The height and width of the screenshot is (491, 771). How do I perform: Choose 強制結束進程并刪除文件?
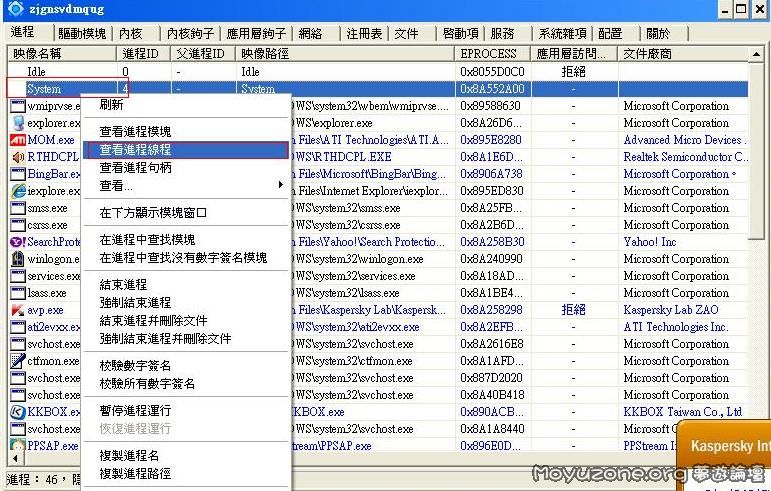click(186, 339)
